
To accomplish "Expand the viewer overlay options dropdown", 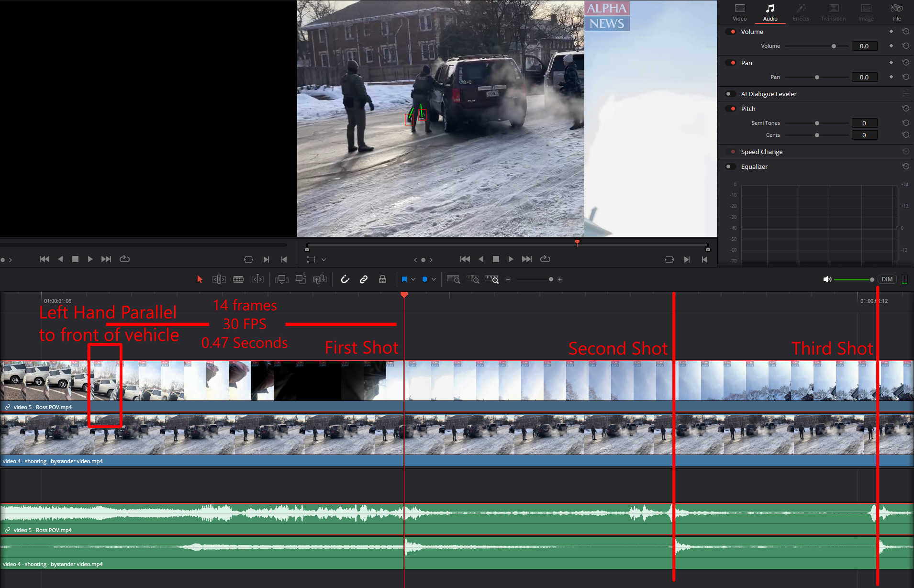I will [x=324, y=259].
